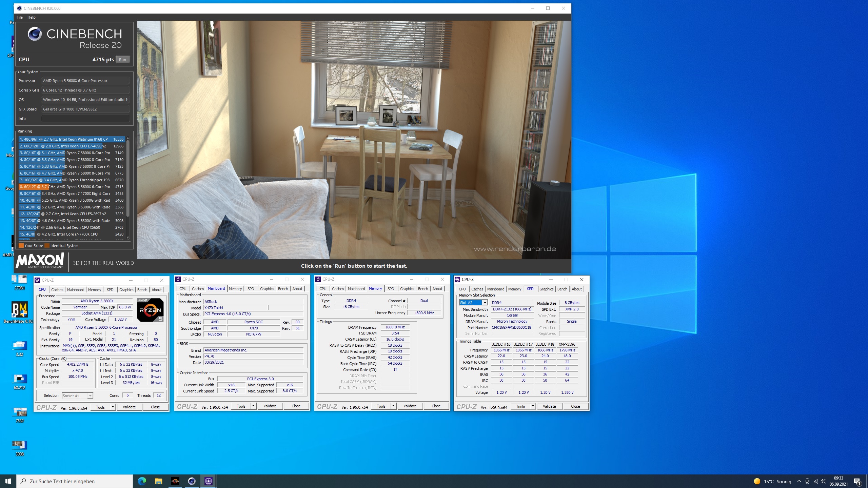Open the Bench tab in the CPU-Z window showing the CPU tab
The image size is (868, 488).
(142, 290)
